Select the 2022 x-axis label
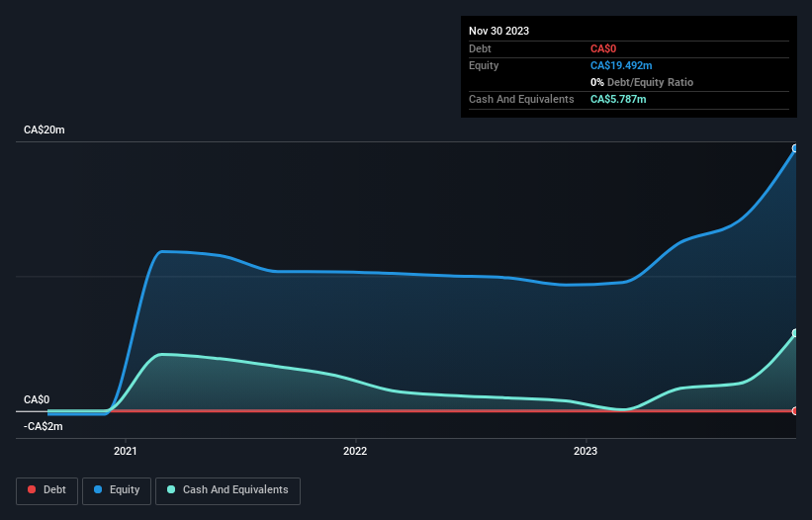812x520 pixels. (x=355, y=451)
